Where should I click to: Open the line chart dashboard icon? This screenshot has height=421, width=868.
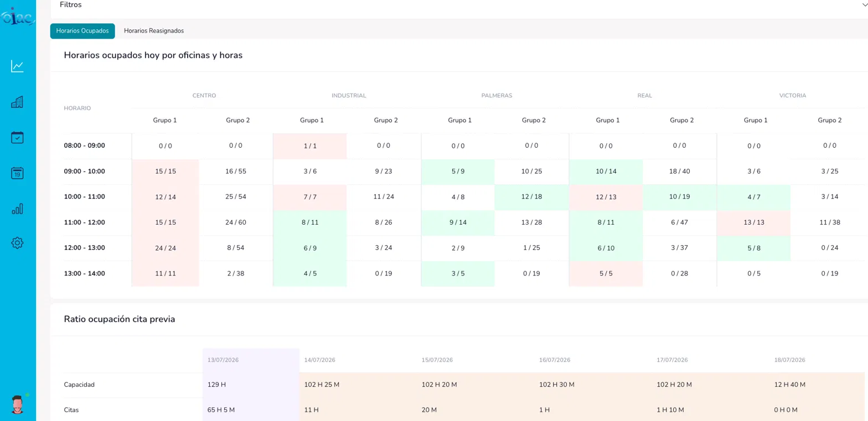click(x=17, y=66)
